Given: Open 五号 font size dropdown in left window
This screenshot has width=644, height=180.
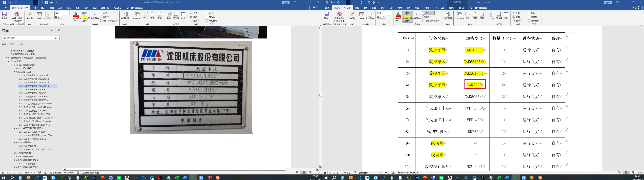Looking at the screenshot, I should (x=61, y=17).
